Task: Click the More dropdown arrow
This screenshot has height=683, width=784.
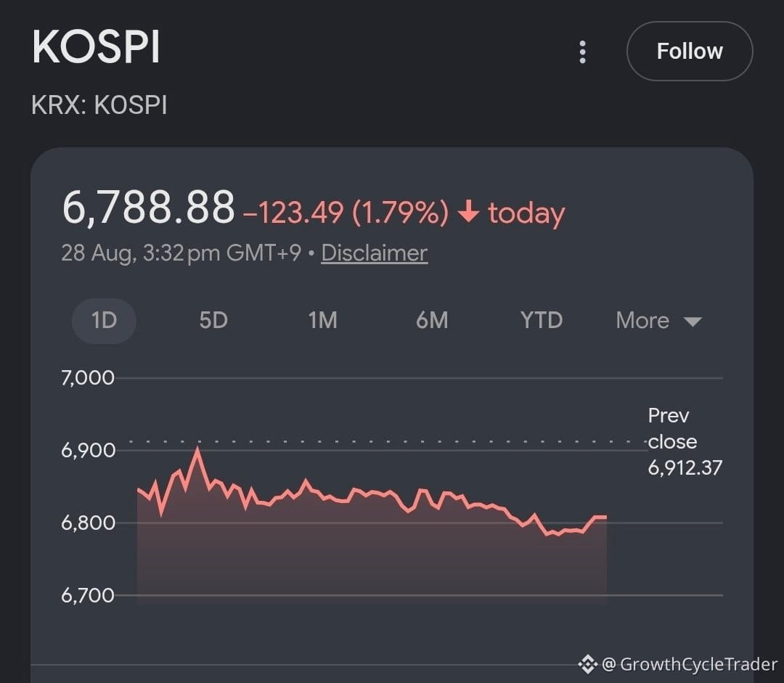Action: pyautogui.click(x=693, y=322)
